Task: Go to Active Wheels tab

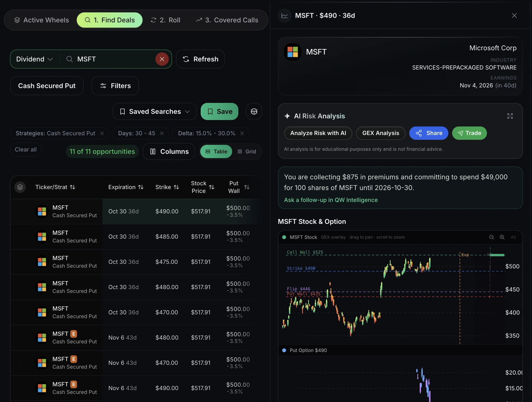Action: pos(42,20)
